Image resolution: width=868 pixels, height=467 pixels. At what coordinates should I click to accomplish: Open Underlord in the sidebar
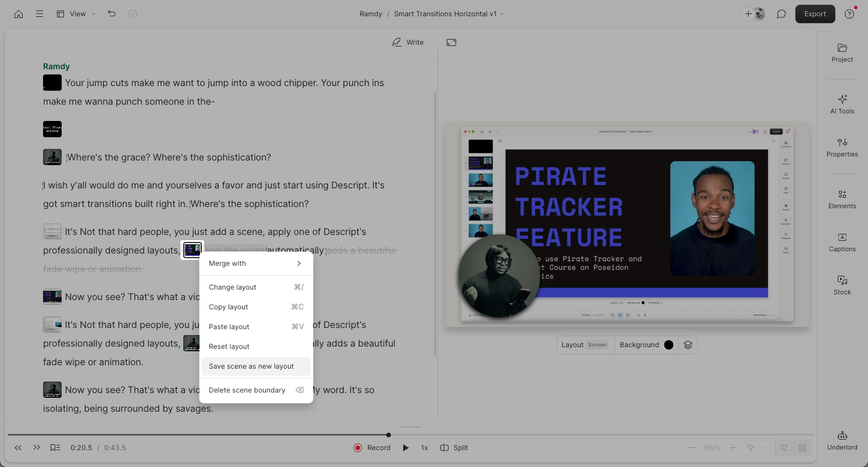[x=842, y=440]
